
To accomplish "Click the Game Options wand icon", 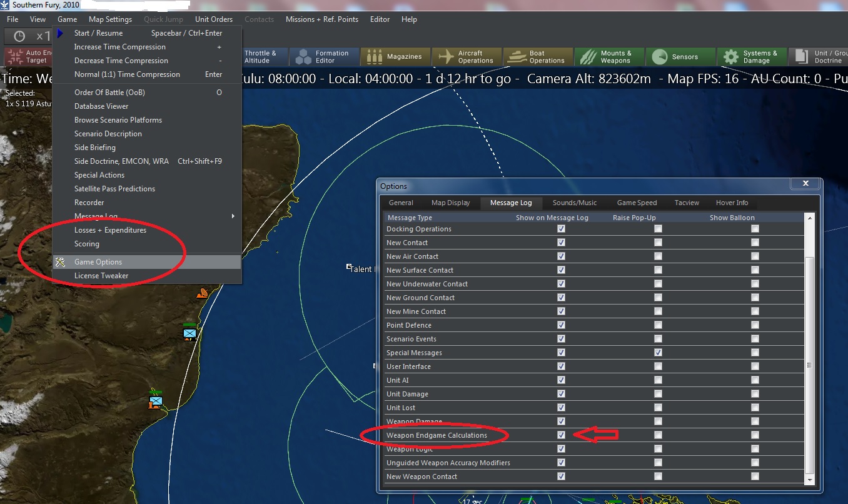I will click(60, 262).
